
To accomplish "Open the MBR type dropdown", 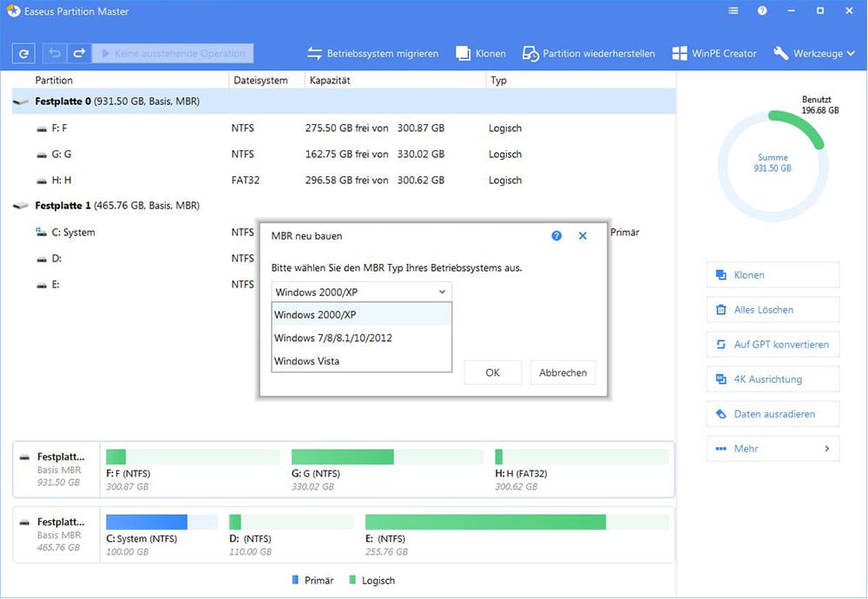I will tap(441, 291).
